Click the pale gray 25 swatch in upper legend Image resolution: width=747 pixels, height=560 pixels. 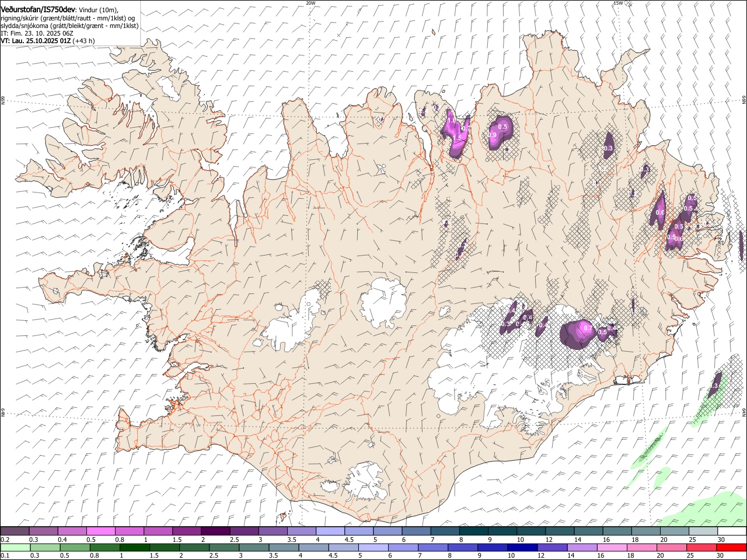(x=703, y=531)
